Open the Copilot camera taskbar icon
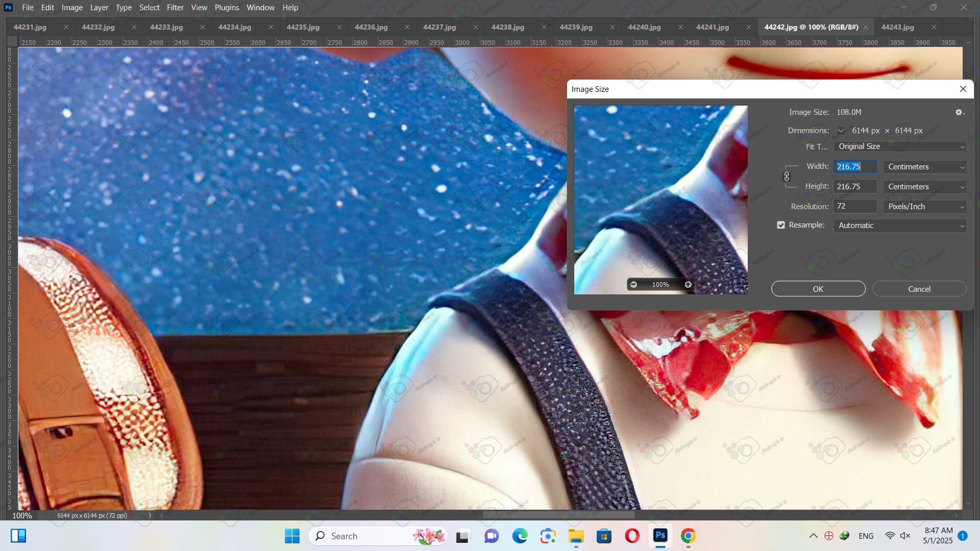The height and width of the screenshot is (551, 980). (x=548, y=536)
